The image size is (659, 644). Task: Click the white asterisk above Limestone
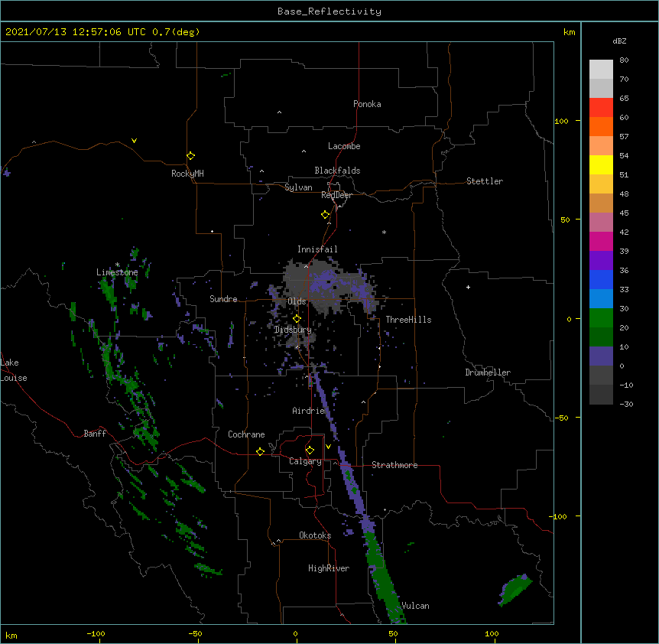118,265
